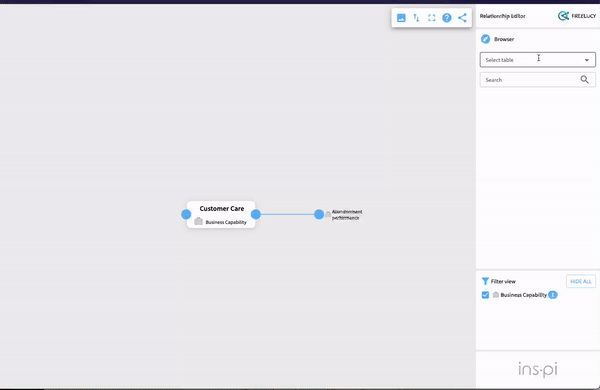Uncheck the Business Capability filter checkbox
The width and height of the screenshot is (600, 390).
point(485,295)
